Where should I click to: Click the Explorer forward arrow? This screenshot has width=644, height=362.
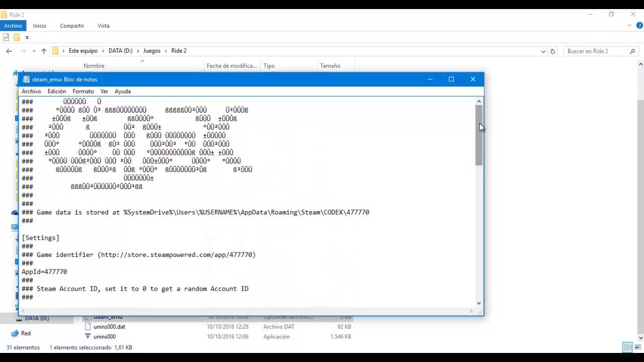click(x=23, y=51)
